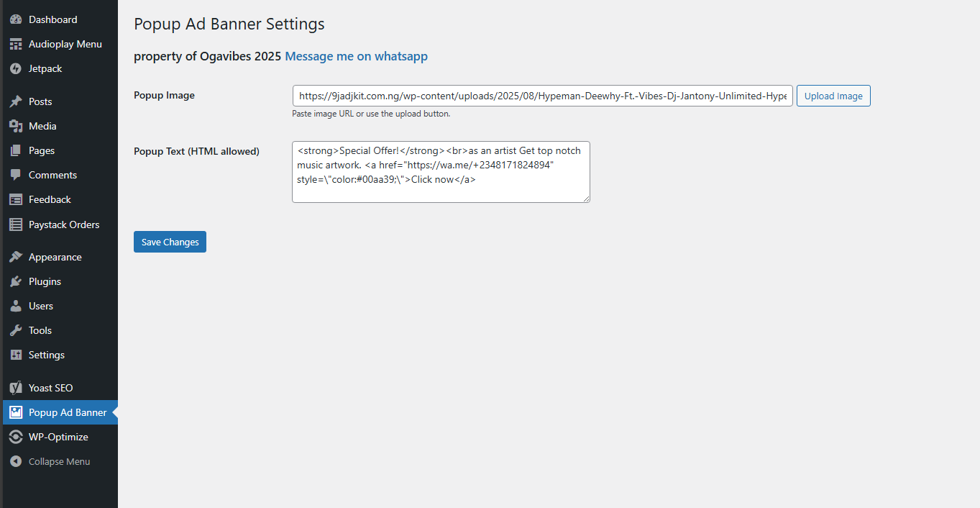980x508 pixels.
Task: Open Paystack Orders in sidebar
Action: [x=63, y=224]
